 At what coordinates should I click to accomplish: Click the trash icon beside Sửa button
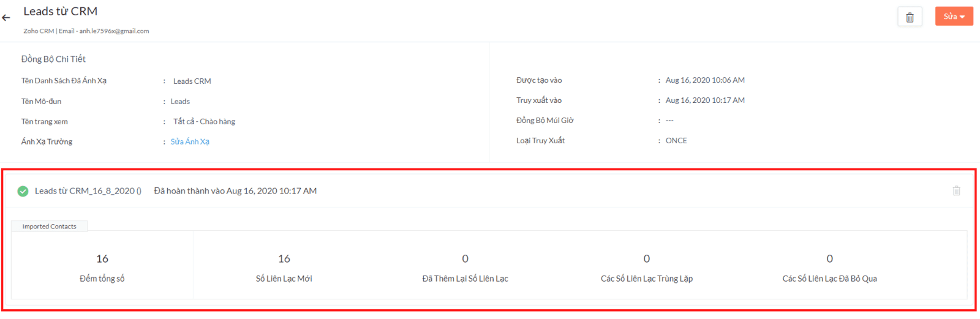(x=910, y=17)
